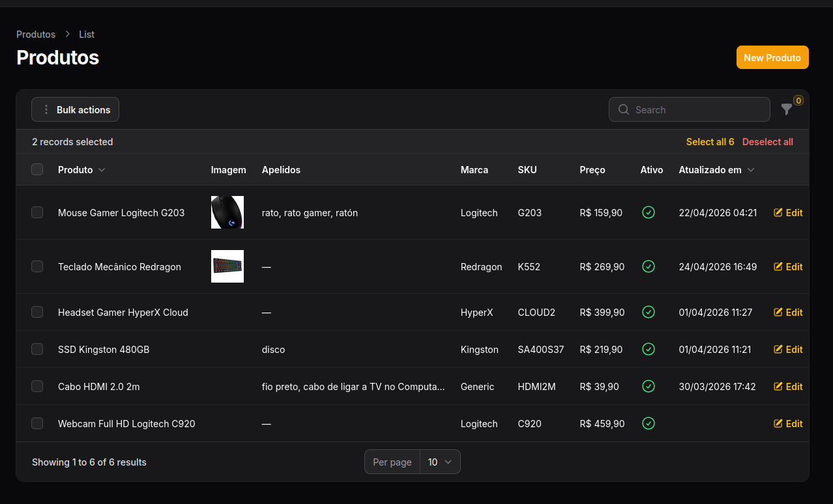Click the aliases cell starting 'fio preto, cabo de ligar'
This screenshot has width=833, height=504.
click(x=353, y=387)
